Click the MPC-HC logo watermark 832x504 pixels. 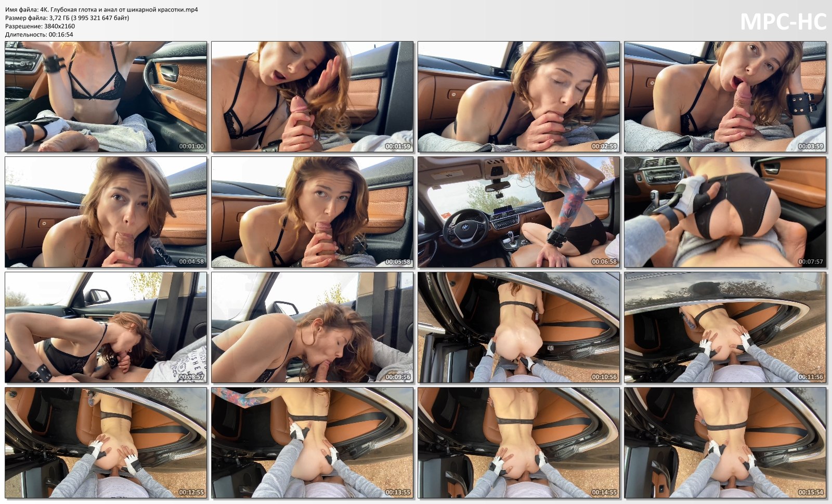783,22
